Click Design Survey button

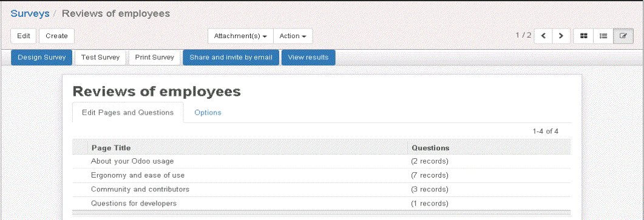pos(42,58)
